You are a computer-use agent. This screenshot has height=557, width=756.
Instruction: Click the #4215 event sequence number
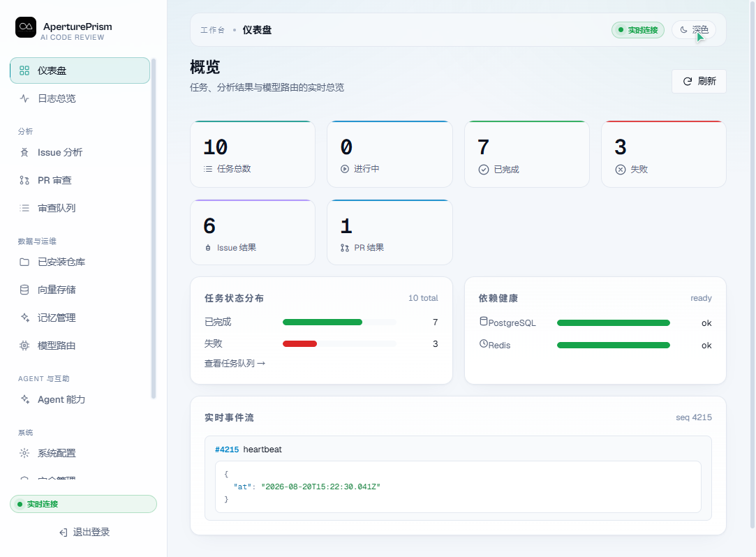click(227, 450)
